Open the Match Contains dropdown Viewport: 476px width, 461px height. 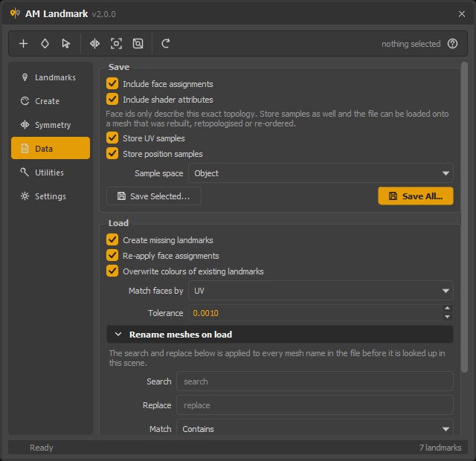tap(315, 429)
